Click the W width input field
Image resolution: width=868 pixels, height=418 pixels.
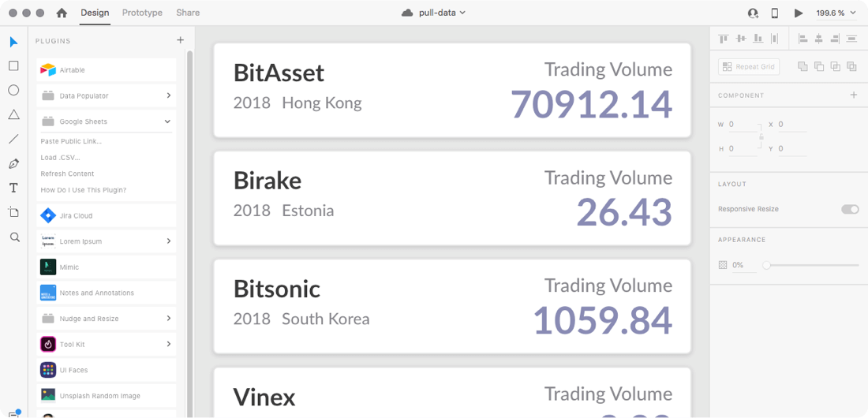click(742, 125)
